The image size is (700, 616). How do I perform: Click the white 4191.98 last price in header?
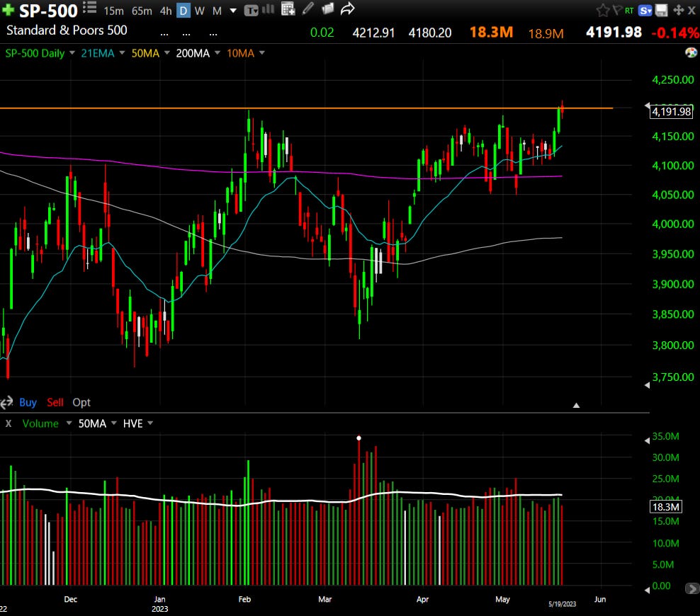(614, 32)
